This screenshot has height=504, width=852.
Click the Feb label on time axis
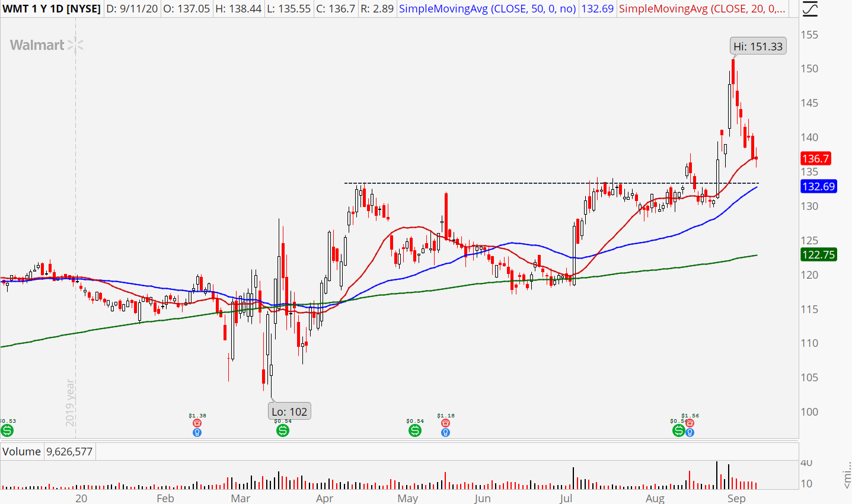(x=165, y=498)
